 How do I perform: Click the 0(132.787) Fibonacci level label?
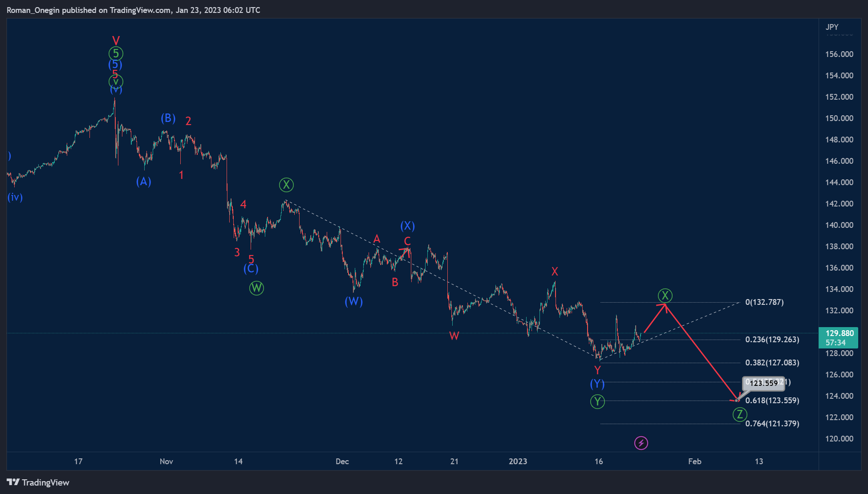764,302
